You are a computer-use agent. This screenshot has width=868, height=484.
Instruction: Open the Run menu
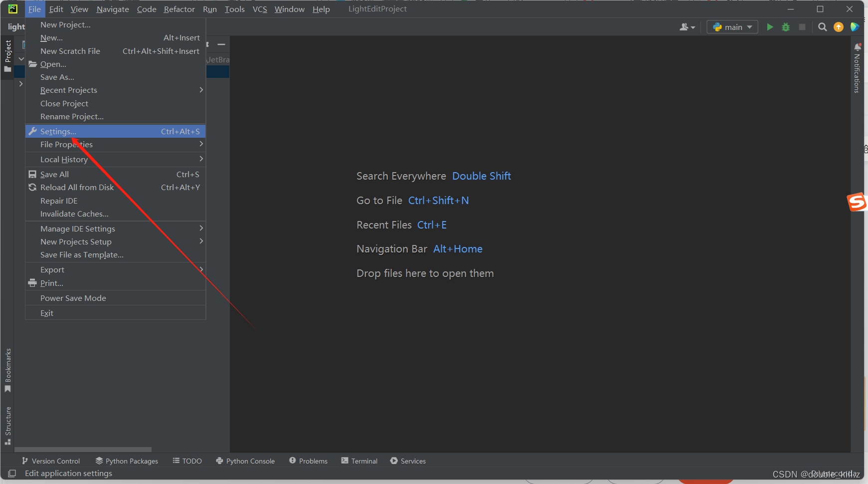click(209, 9)
